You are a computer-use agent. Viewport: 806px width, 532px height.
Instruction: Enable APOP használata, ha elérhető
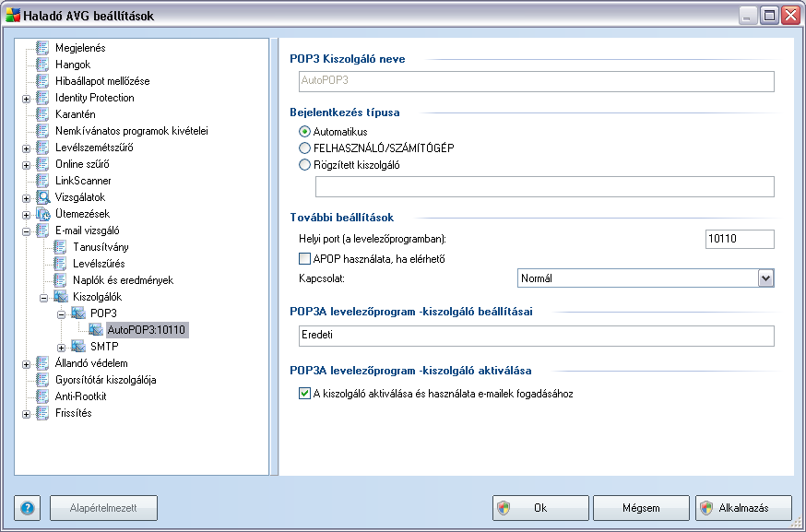(305, 258)
